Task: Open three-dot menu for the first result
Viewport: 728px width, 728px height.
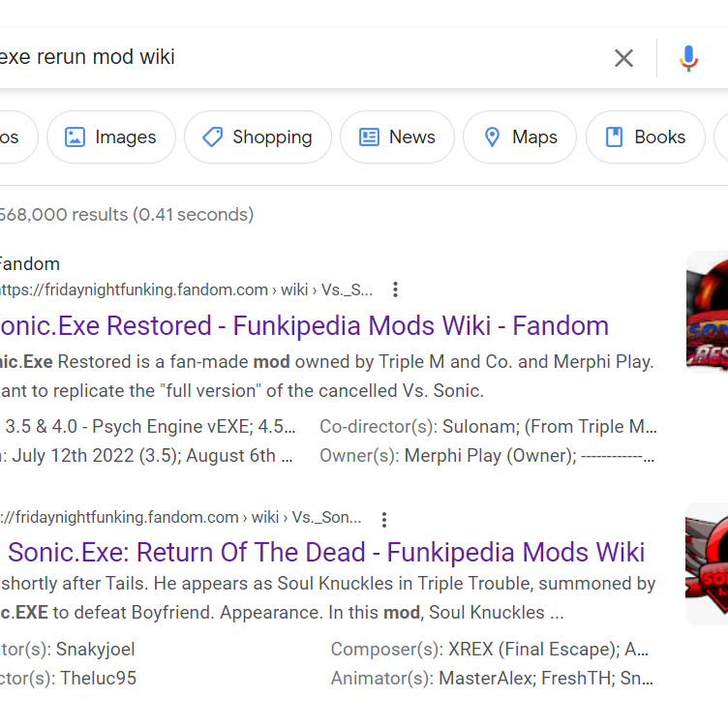Action: tap(395, 289)
